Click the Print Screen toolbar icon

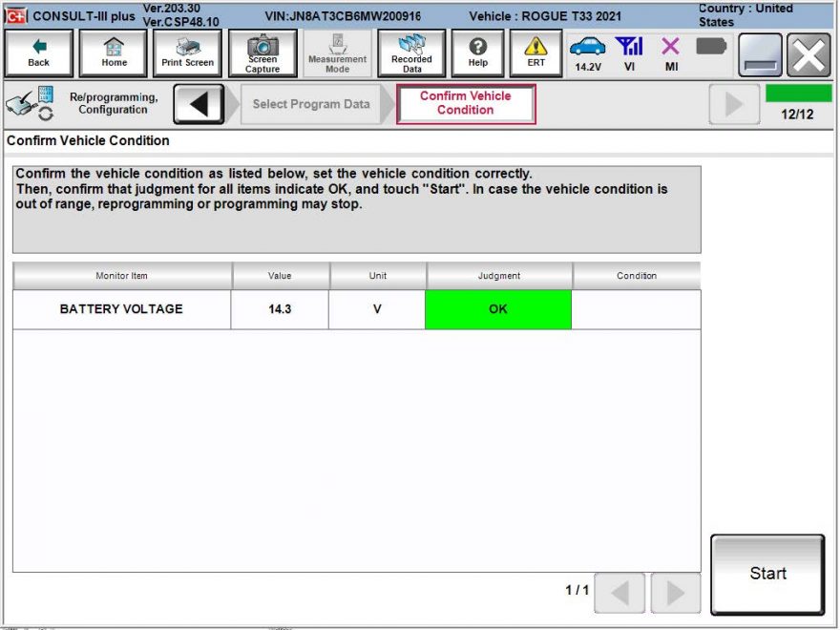coord(186,52)
